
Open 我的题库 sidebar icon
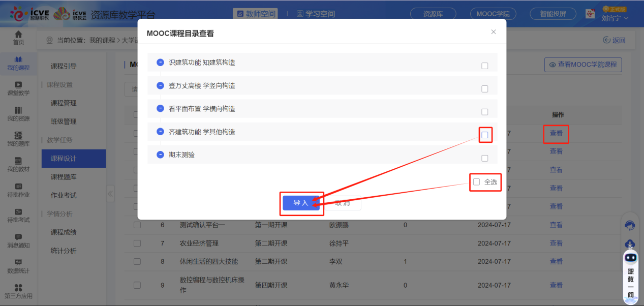click(18, 135)
